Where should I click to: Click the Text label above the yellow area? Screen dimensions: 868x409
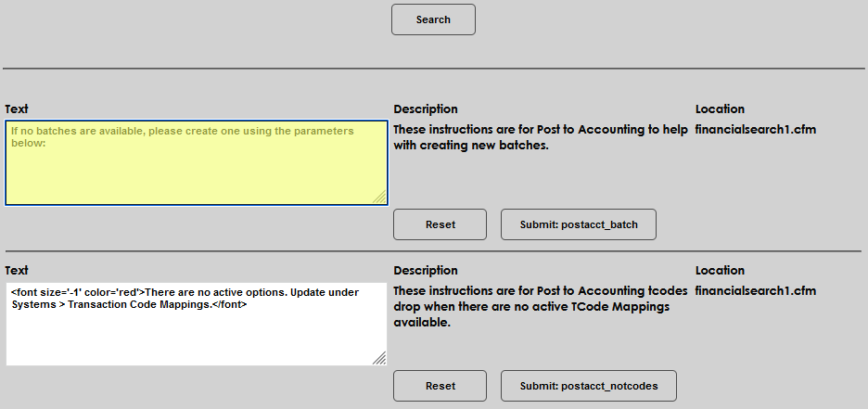(17, 109)
